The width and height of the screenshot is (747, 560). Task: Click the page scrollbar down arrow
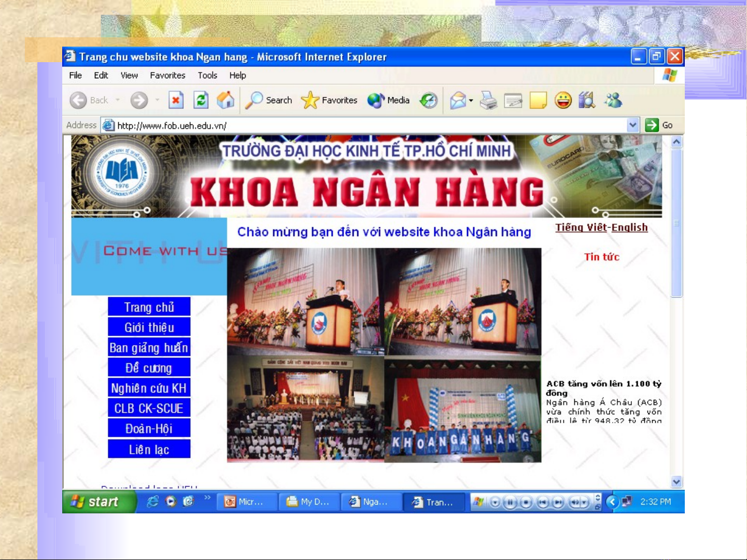tap(676, 481)
